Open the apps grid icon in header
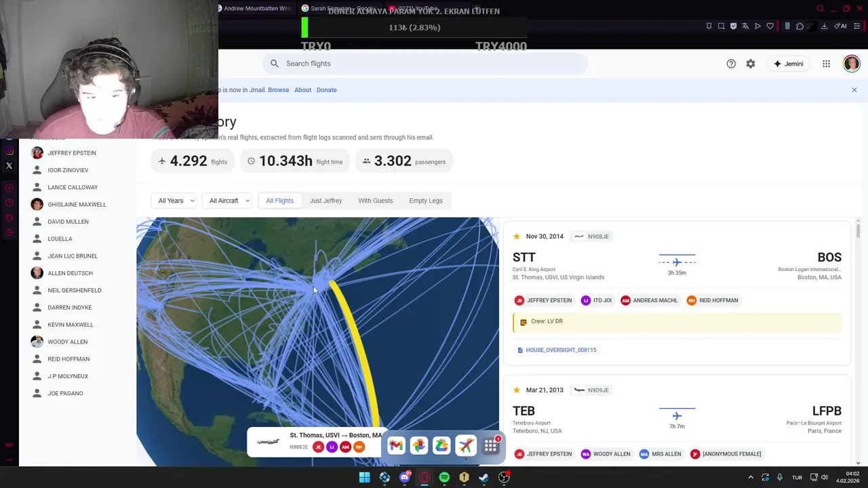The height and width of the screenshot is (488, 868). (x=826, y=64)
